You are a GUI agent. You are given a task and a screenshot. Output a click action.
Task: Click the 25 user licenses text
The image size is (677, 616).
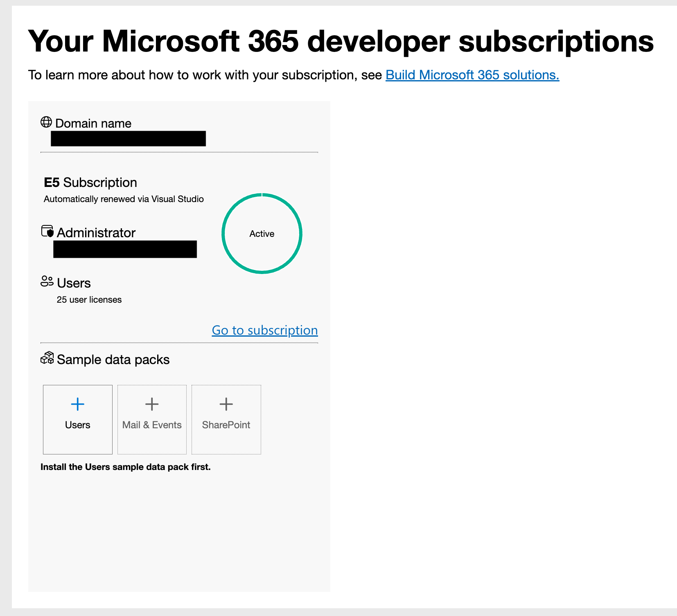(89, 299)
